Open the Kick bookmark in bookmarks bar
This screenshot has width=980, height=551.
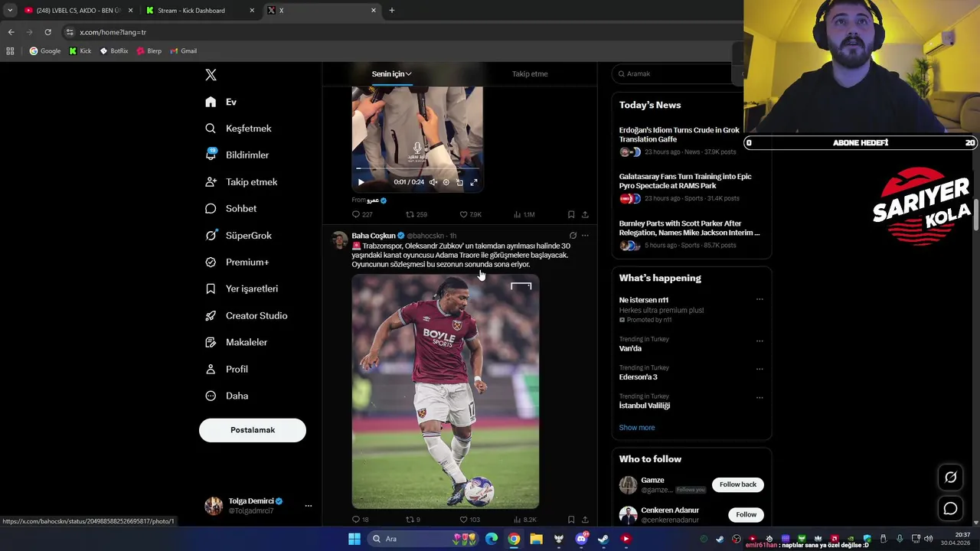click(80, 51)
